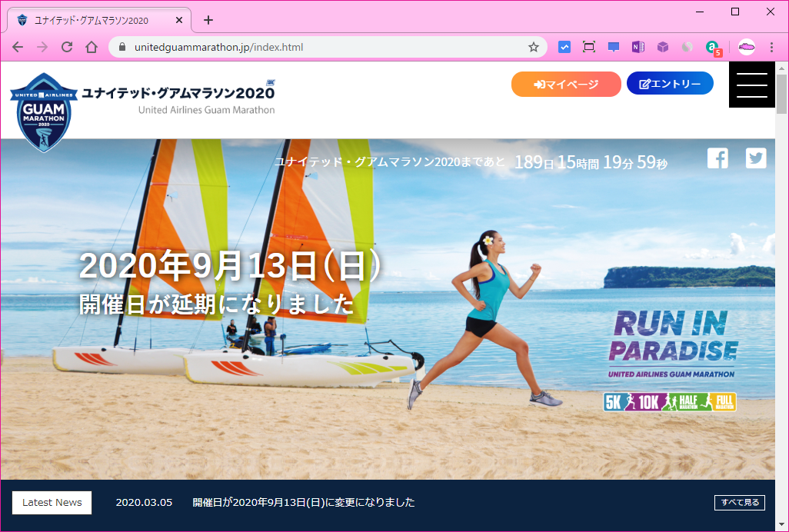
Task: Click the scrollbar up arrow
Action: click(781, 68)
